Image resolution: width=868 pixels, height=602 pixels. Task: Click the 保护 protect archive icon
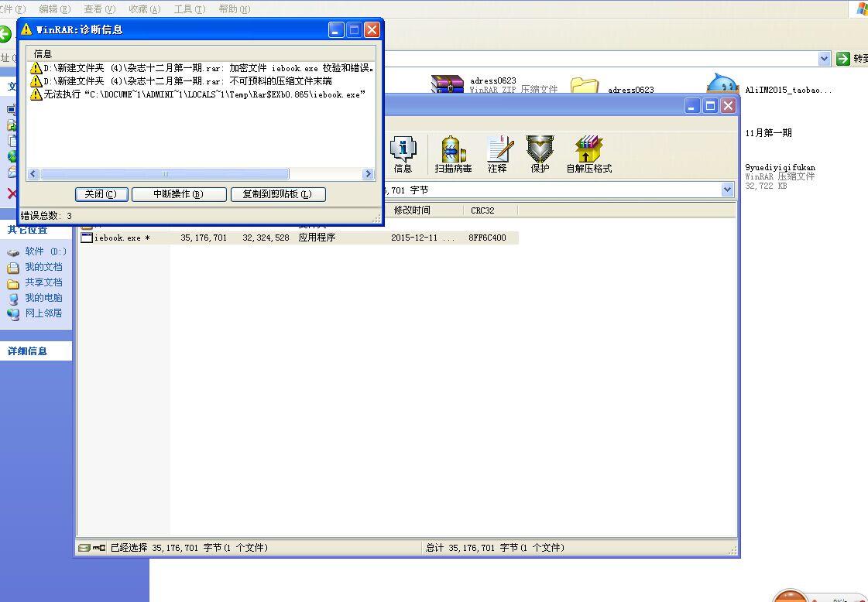coord(540,154)
